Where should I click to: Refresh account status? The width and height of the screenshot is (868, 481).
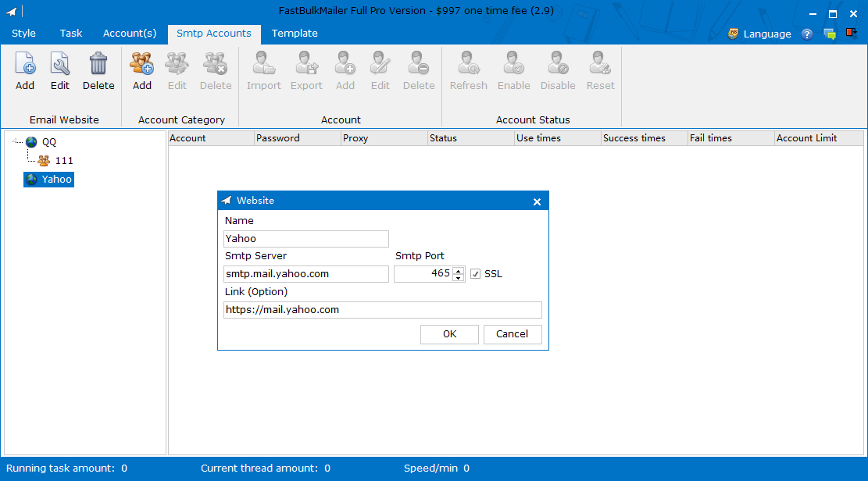click(468, 71)
